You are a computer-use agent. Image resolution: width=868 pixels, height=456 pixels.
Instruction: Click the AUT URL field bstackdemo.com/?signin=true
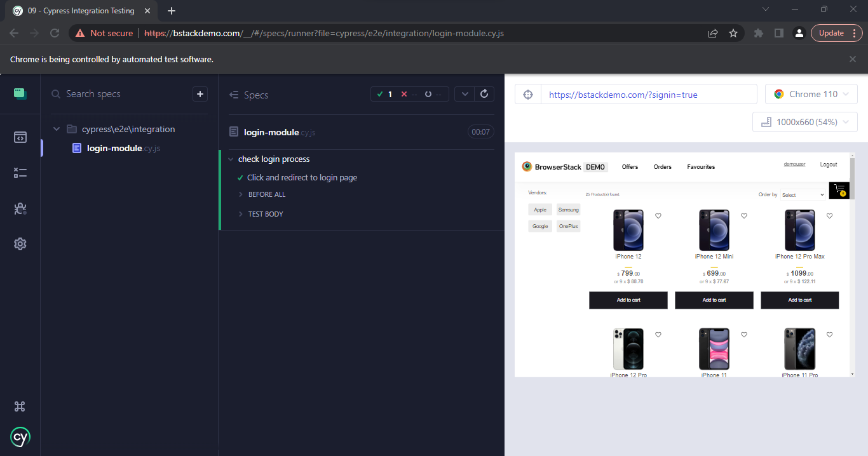coord(649,94)
